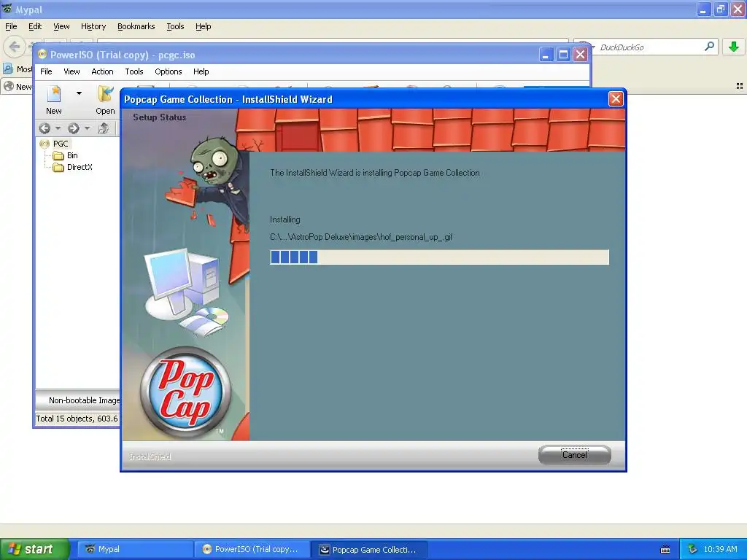Click the file path being installed text
Screen dimensions: 747x560
pyautogui.click(x=361, y=237)
